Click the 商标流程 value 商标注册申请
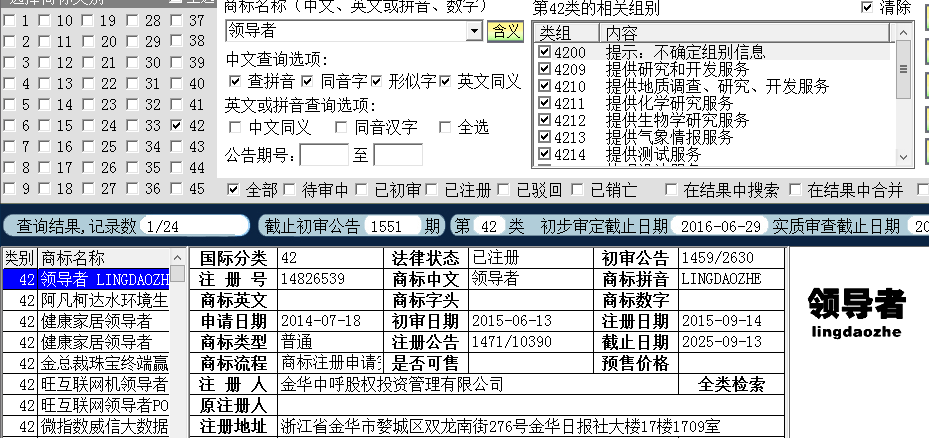This screenshot has width=929, height=438. click(331, 363)
